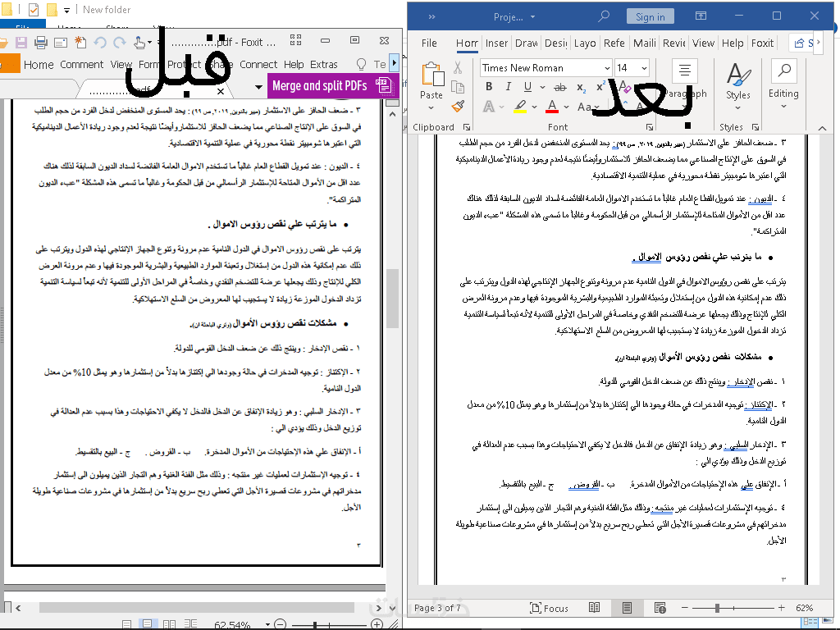Screen dimensions: 840x630
Task: Click the create new PDF icon in Foxit
Action: pyautogui.click(x=80, y=42)
